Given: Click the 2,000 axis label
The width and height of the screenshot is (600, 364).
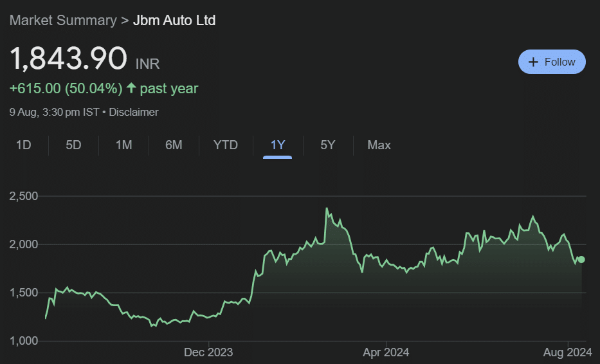Looking at the screenshot, I should pyautogui.click(x=24, y=244).
